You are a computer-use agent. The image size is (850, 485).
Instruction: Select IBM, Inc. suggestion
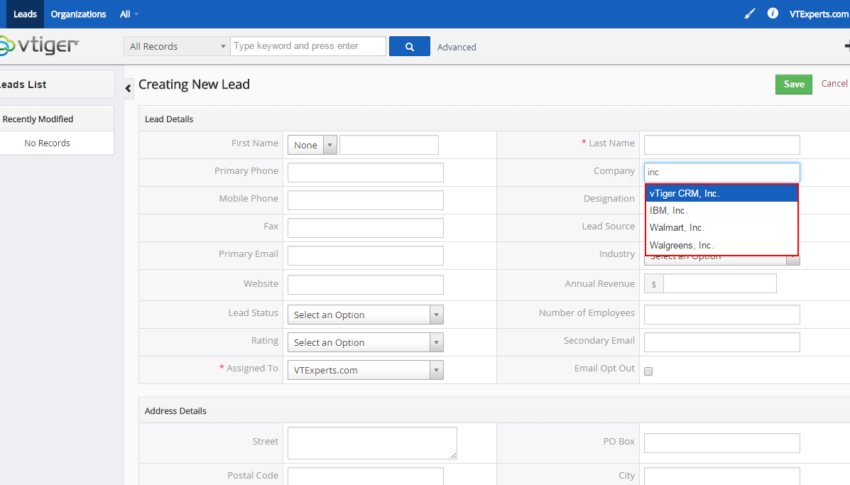(722, 210)
